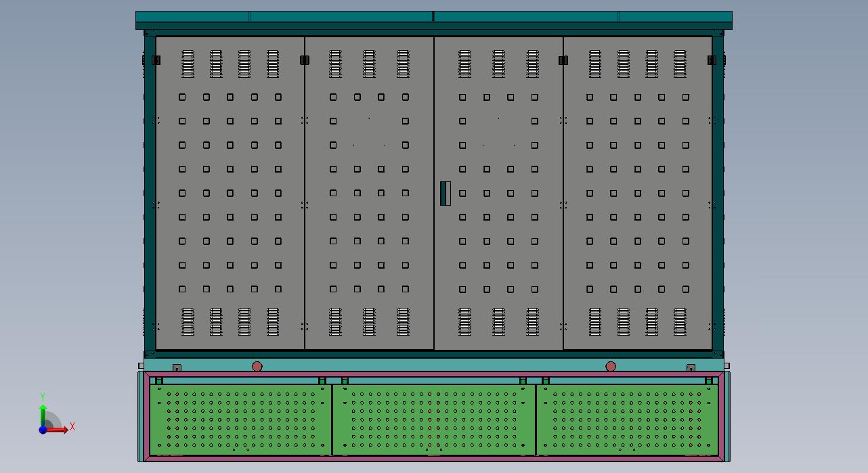
Task: Click the door handle on the center door
Action: tap(445, 193)
